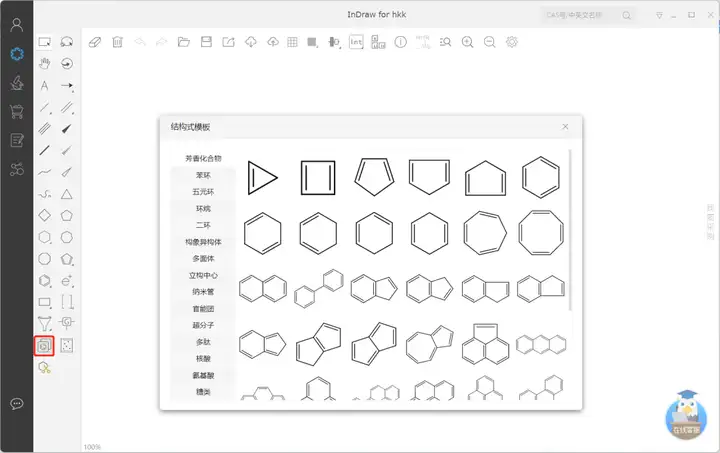Select the hand pan tool

(x=45, y=63)
